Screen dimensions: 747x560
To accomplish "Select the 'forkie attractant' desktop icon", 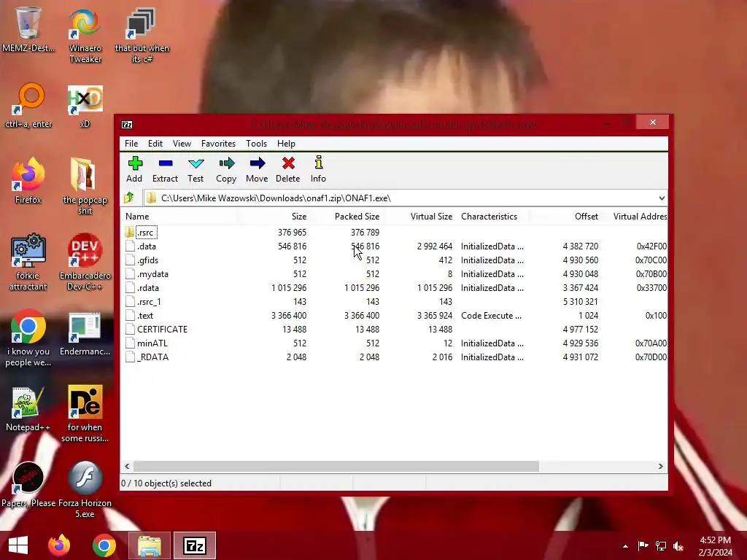I will [x=28, y=261].
